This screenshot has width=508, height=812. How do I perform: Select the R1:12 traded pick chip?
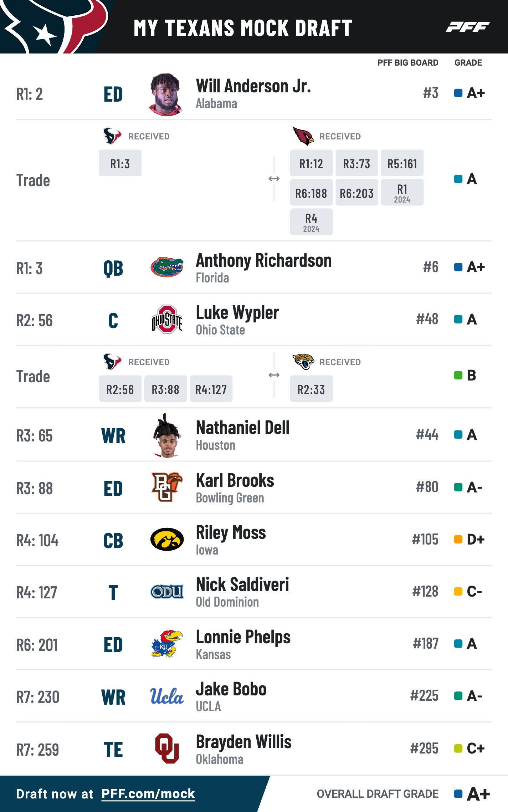[311, 163]
